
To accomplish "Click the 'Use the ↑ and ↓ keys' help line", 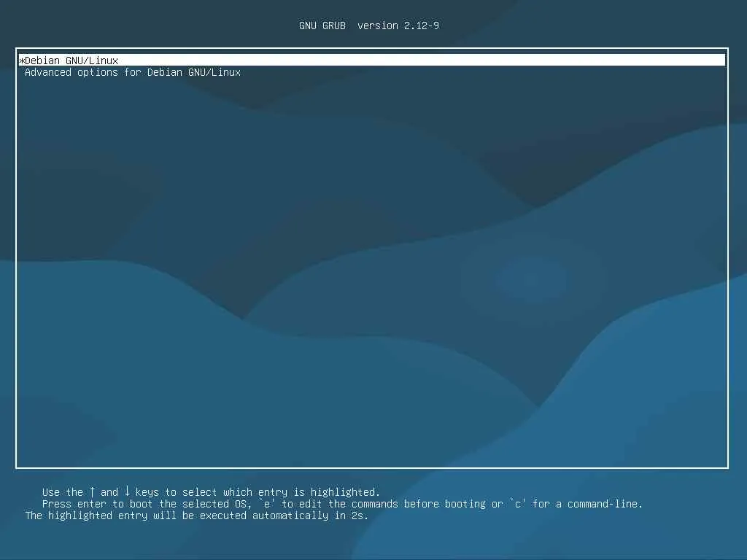I will coord(211,492).
